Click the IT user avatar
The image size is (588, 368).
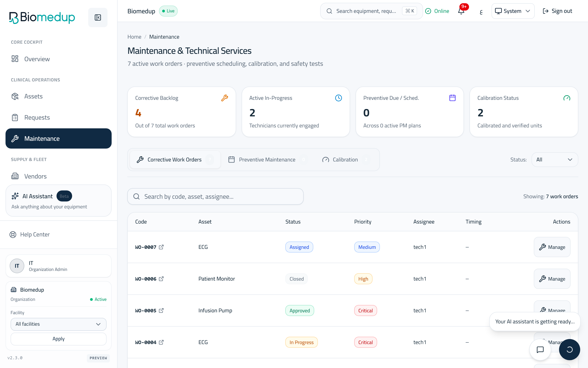17,266
